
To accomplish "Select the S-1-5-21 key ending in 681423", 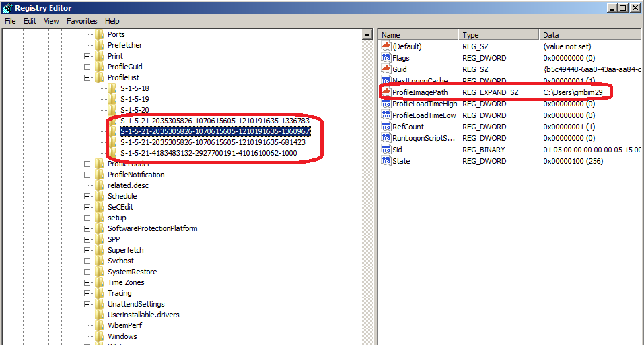I will click(x=213, y=142).
